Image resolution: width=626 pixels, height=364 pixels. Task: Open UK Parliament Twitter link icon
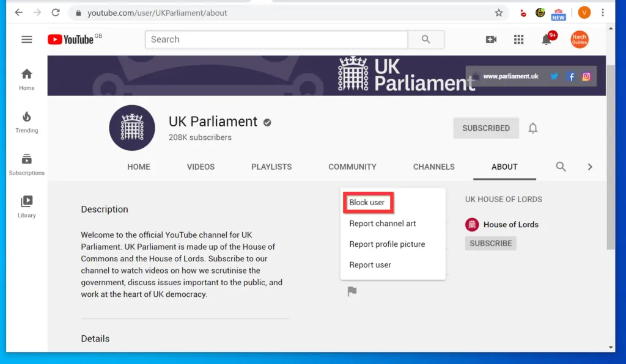tap(554, 76)
